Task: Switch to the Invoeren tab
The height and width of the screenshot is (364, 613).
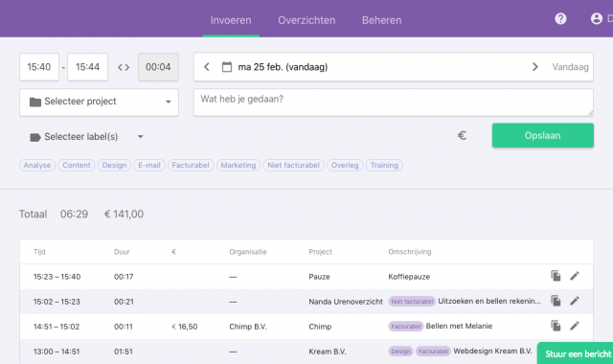Action: click(231, 20)
